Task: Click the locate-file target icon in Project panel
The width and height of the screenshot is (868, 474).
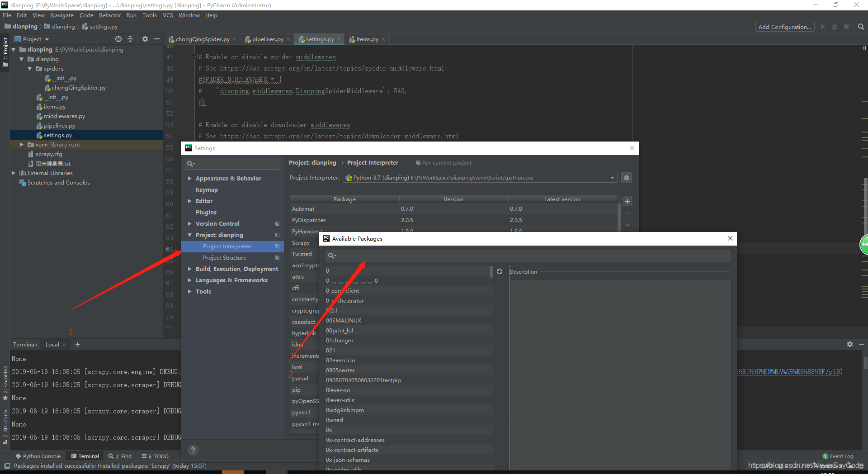Action: 118,39
